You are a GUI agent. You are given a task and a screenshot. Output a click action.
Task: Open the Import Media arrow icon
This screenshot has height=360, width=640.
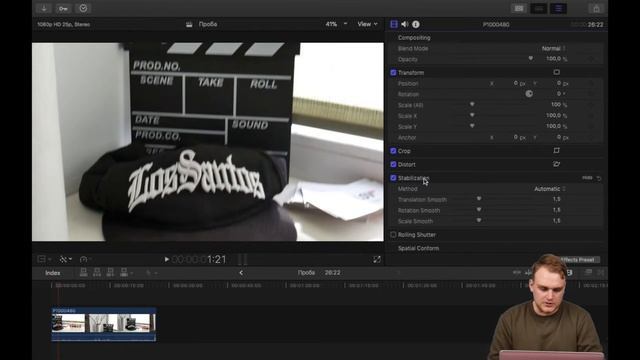44,8
